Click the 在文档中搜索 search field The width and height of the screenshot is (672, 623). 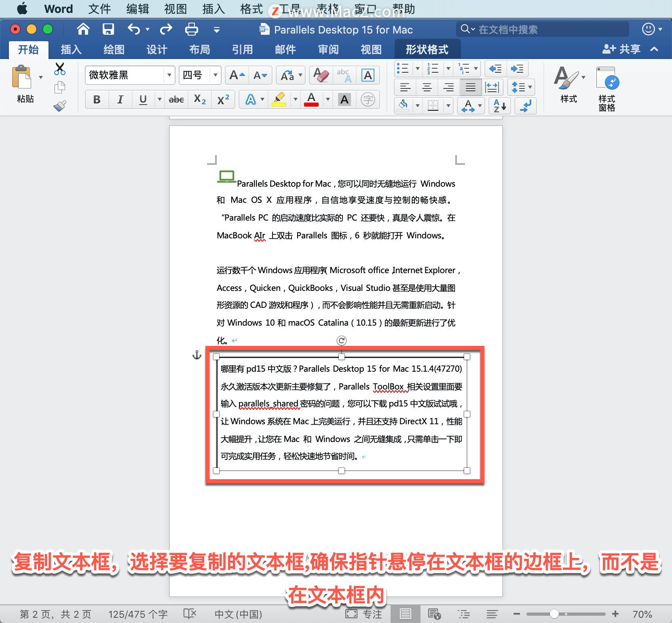[x=542, y=29]
